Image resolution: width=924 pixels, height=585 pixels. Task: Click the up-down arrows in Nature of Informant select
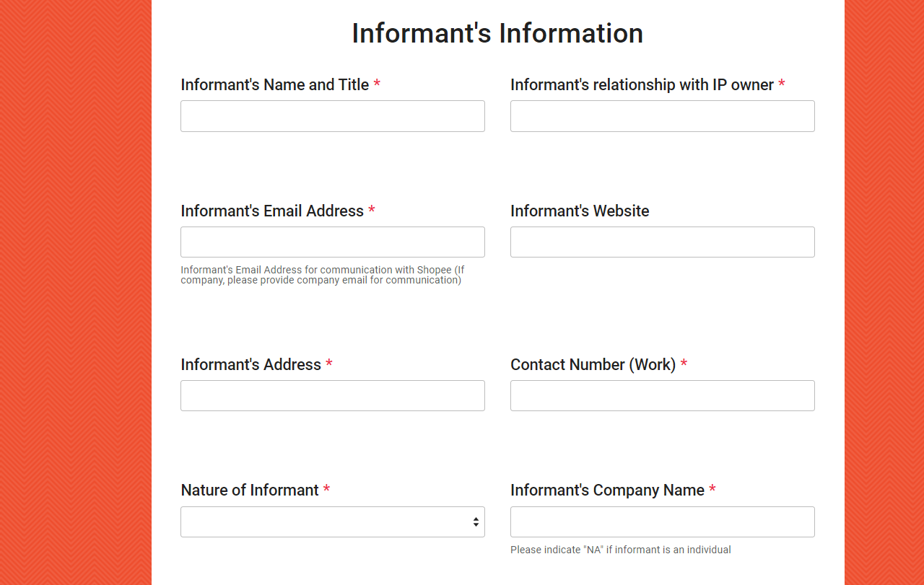click(476, 522)
